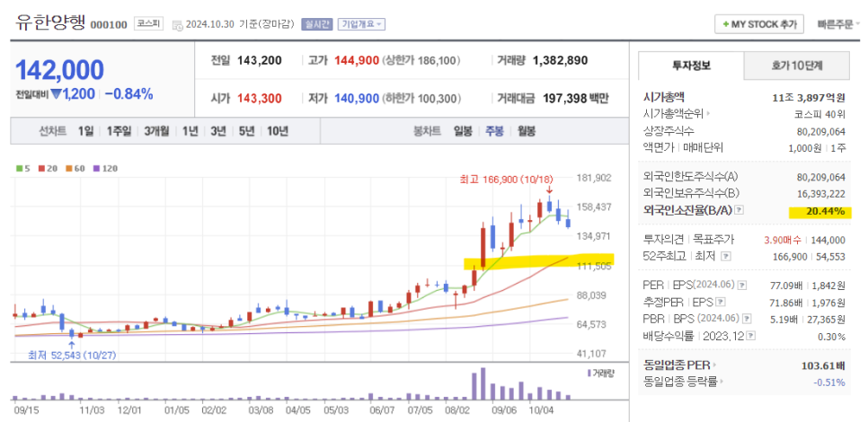
Task: Click the -0.84% change percentage
Action: [x=128, y=94]
